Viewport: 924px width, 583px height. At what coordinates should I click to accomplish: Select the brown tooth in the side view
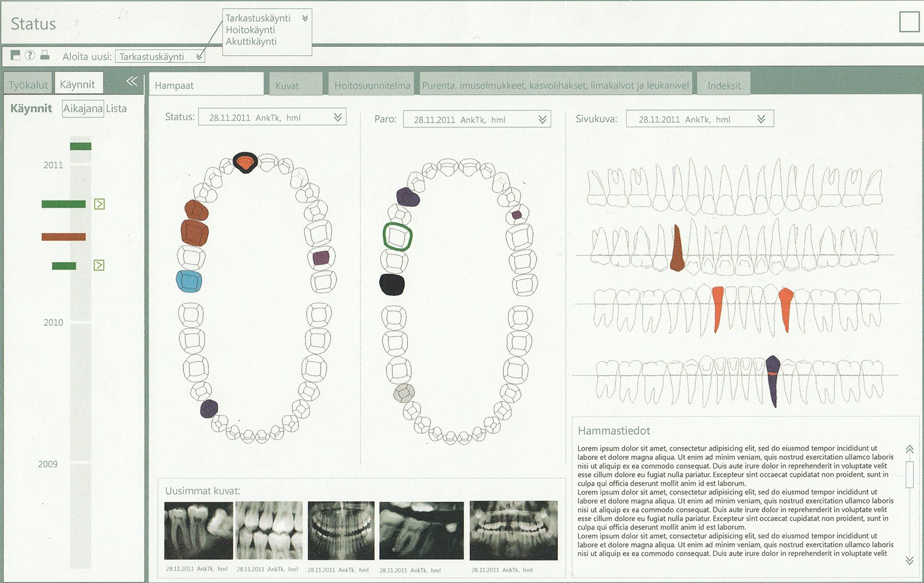click(677, 248)
